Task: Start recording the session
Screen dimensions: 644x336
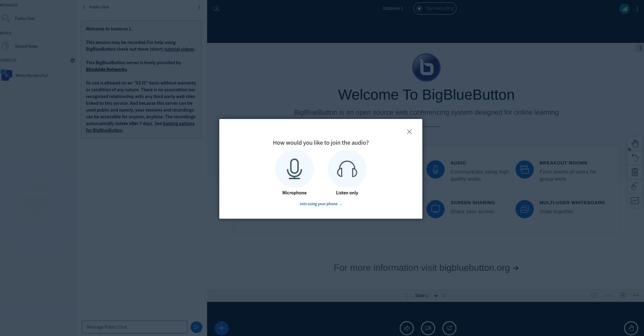Action: coord(435,8)
